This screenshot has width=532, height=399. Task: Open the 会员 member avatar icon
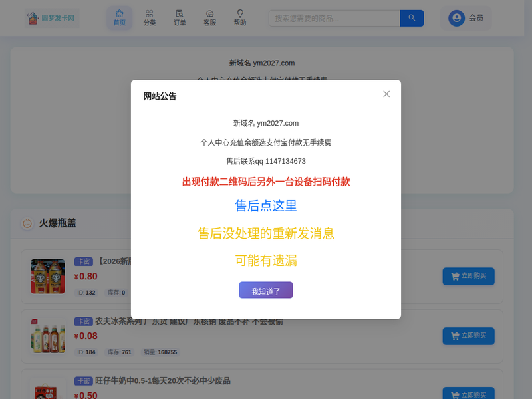click(456, 18)
